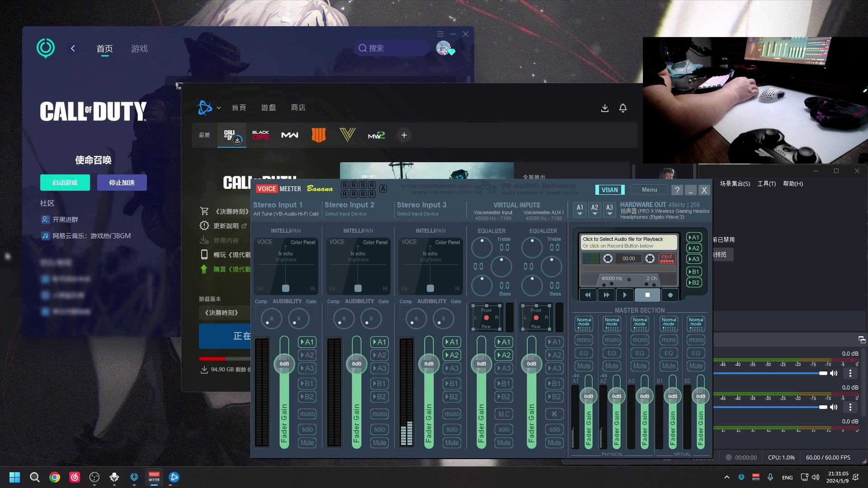Select hardware out A3 device dropdown
This screenshot has height=488, width=868.
click(609, 210)
